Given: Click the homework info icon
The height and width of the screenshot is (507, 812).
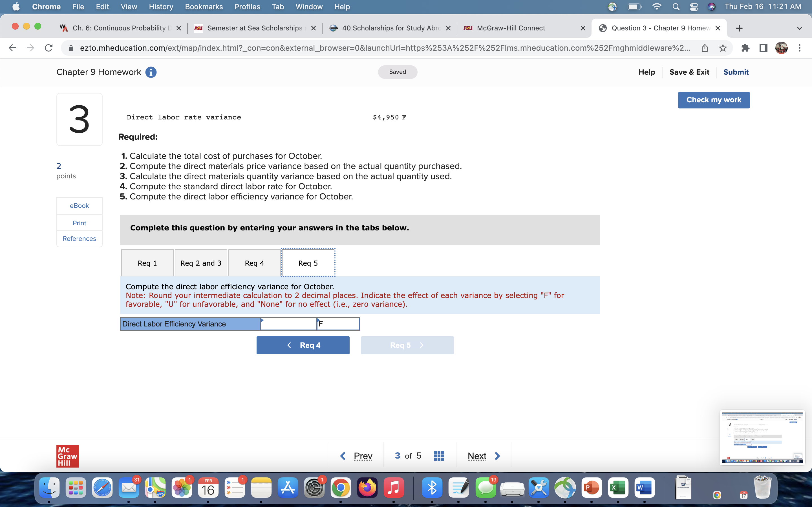Looking at the screenshot, I should pyautogui.click(x=151, y=72).
